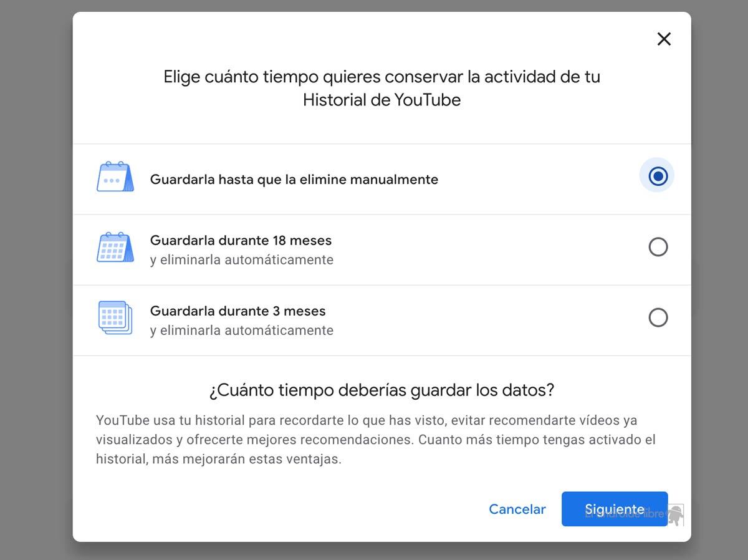This screenshot has width=748, height=560.
Task: Select the radio for keeping until manually deleted
Action: [x=658, y=176]
